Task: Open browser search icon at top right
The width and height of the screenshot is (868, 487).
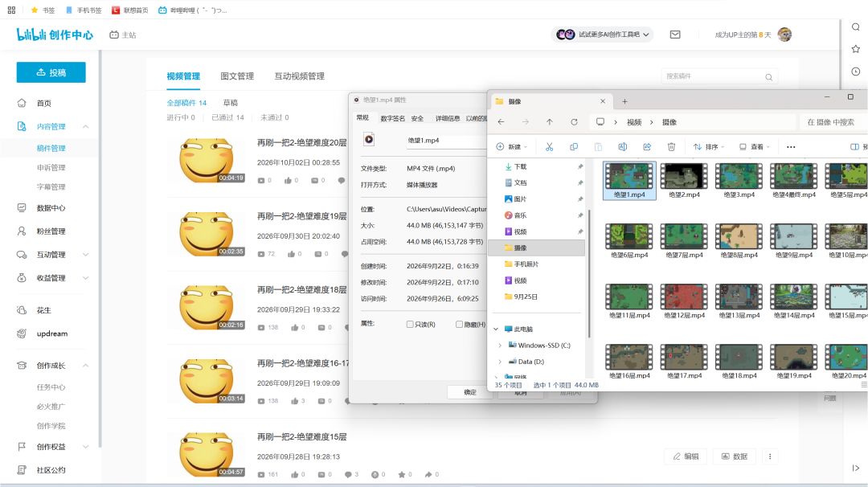Action: click(855, 27)
